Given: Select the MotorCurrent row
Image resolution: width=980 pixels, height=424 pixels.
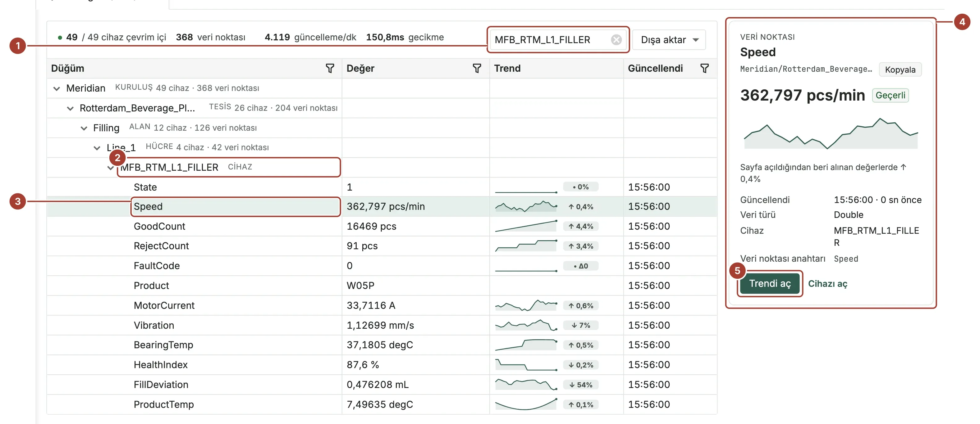Looking at the screenshot, I should pyautogui.click(x=382, y=305).
